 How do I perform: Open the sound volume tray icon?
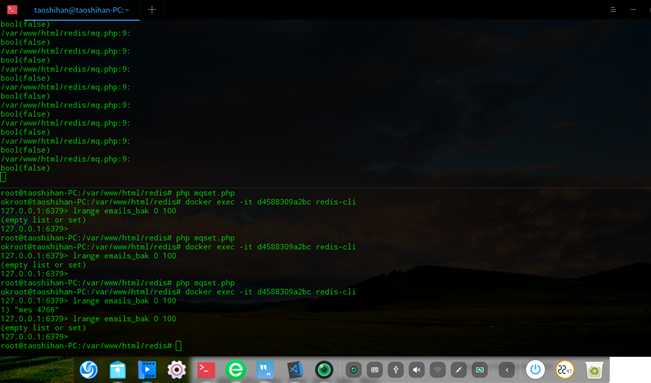416,370
